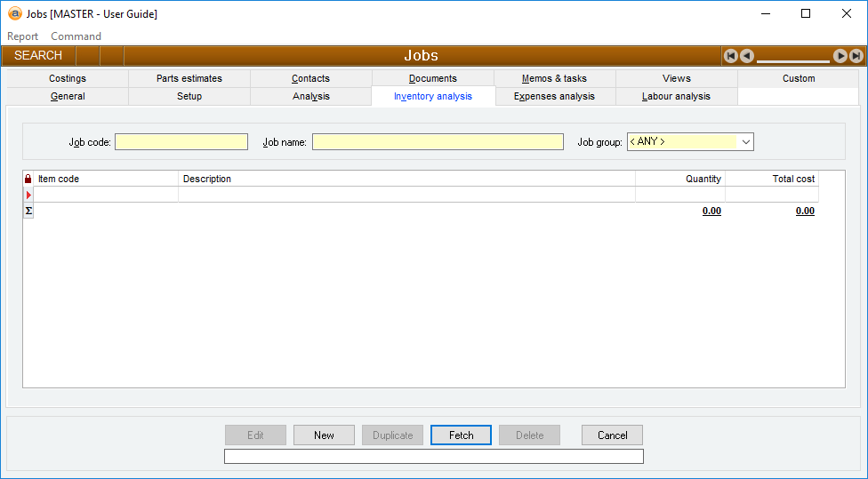Click the sigma totals row icon
The image size is (868, 479).
[x=28, y=211]
